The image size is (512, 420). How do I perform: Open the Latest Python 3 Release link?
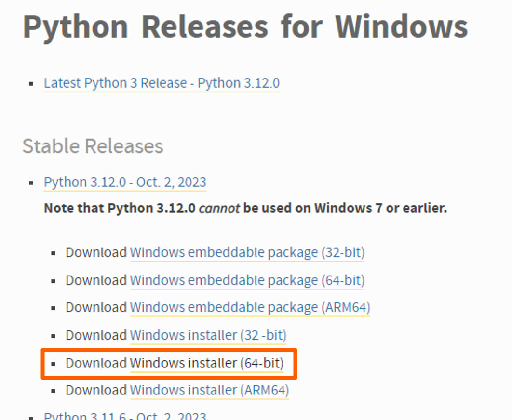[161, 83]
